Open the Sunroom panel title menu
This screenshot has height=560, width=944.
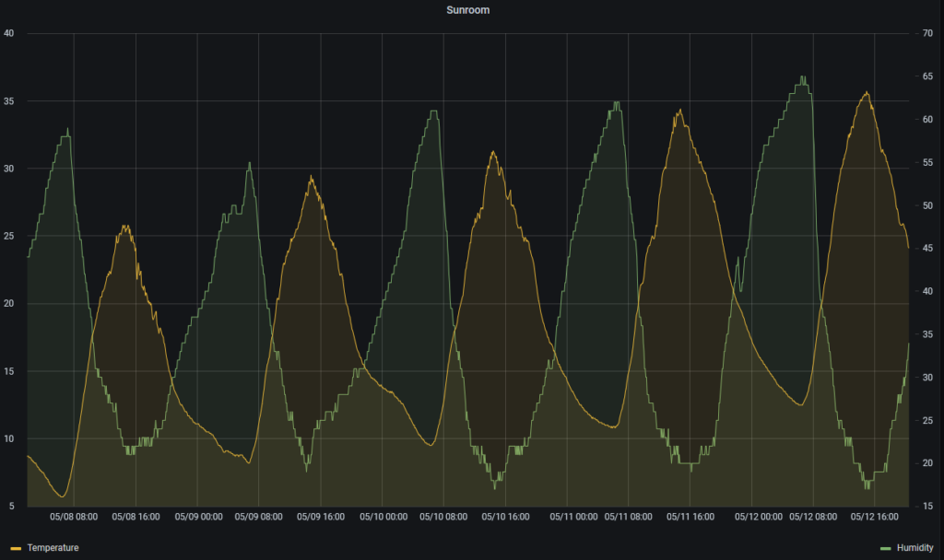474,10
